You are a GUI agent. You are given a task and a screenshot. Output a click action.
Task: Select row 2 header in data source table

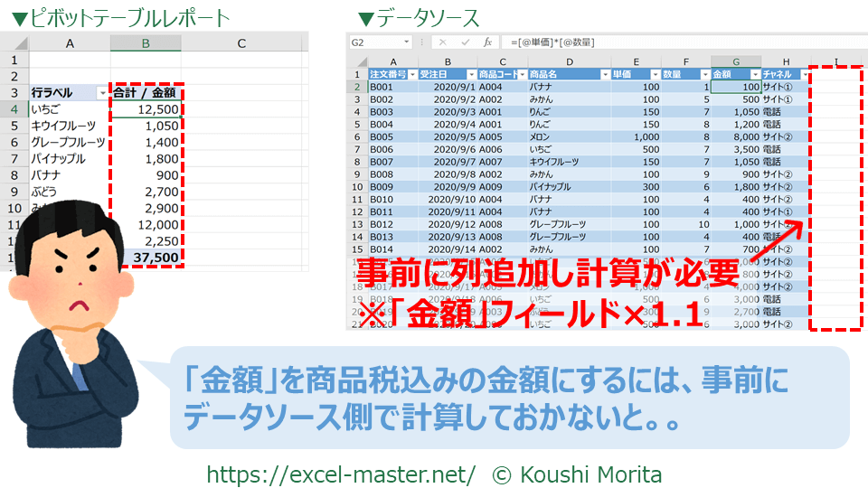(x=356, y=87)
